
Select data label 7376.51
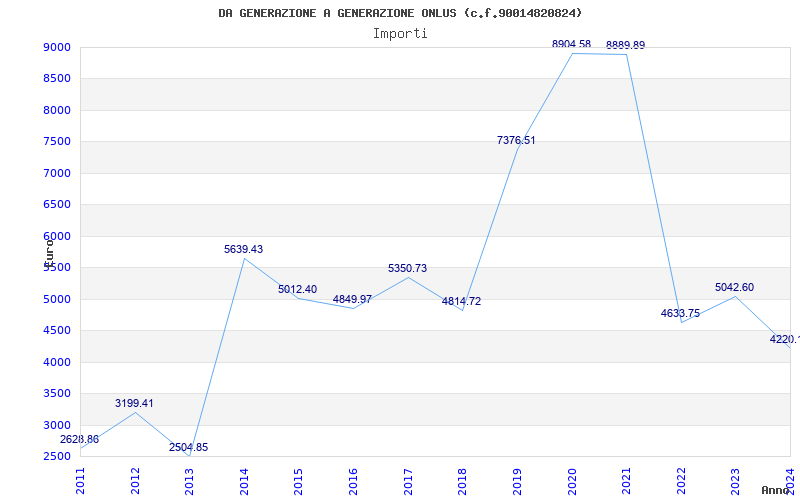click(x=516, y=140)
